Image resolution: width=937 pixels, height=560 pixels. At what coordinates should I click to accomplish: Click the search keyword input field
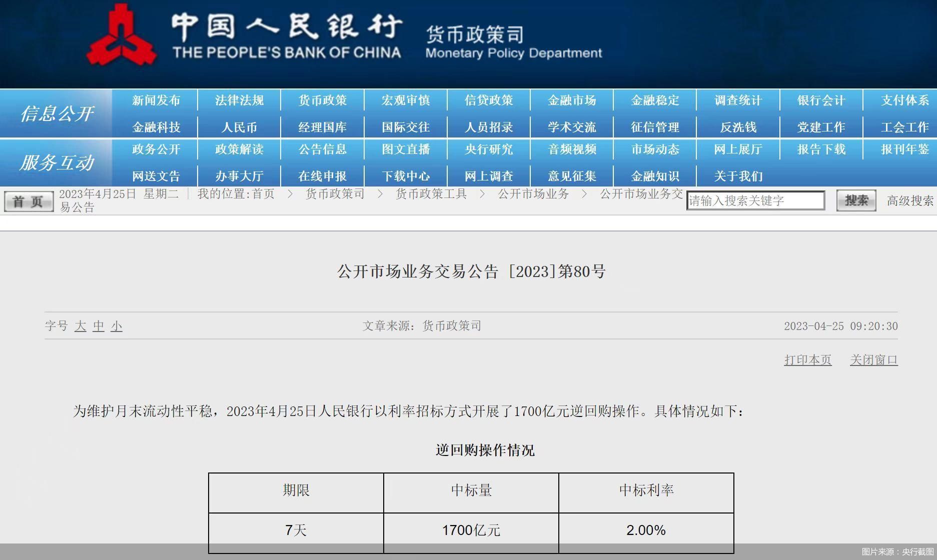(x=755, y=200)
